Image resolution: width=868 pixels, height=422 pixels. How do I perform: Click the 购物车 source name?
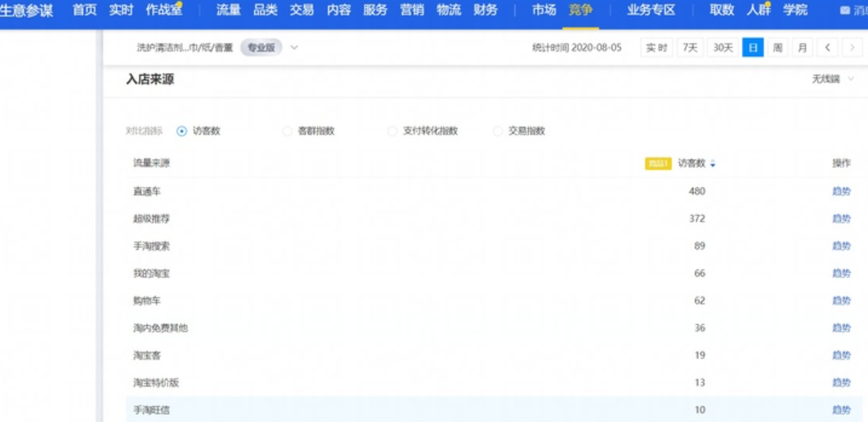[147, 301]
